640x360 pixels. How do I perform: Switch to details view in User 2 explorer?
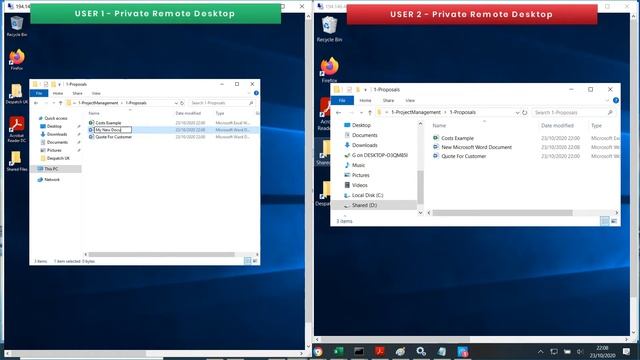pos(605,221)
